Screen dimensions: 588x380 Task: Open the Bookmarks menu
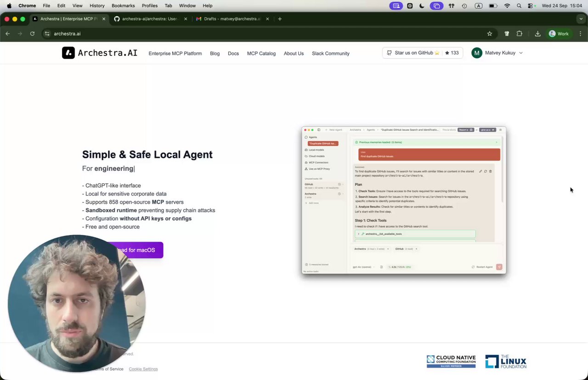[x=123, y=6]
